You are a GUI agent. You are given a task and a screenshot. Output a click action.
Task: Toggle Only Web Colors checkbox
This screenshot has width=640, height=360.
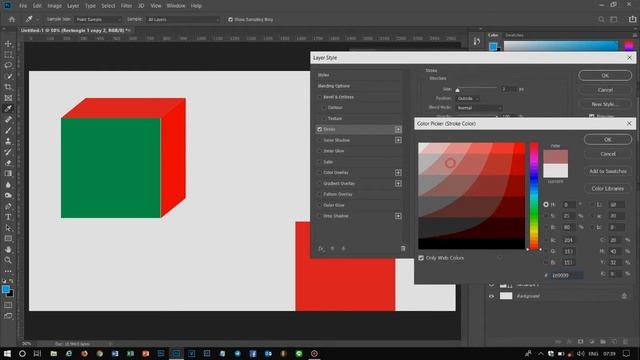pos(421,258)
